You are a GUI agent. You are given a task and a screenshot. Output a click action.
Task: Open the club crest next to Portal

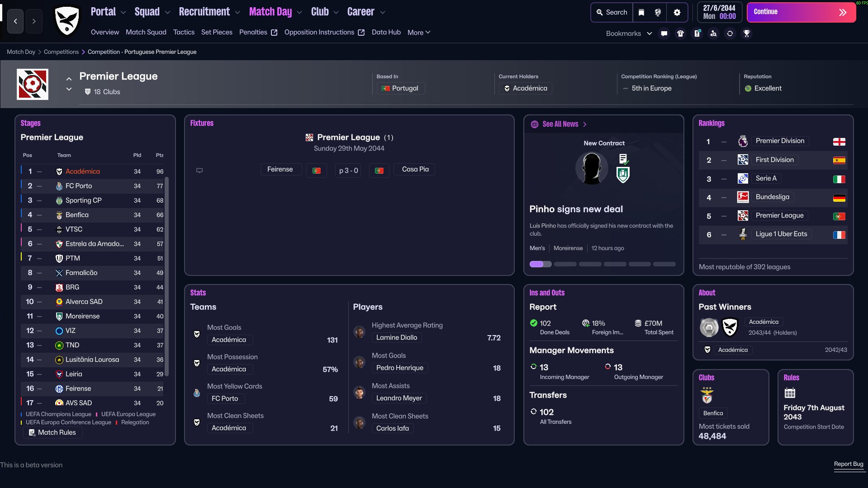tap(67, 21)
